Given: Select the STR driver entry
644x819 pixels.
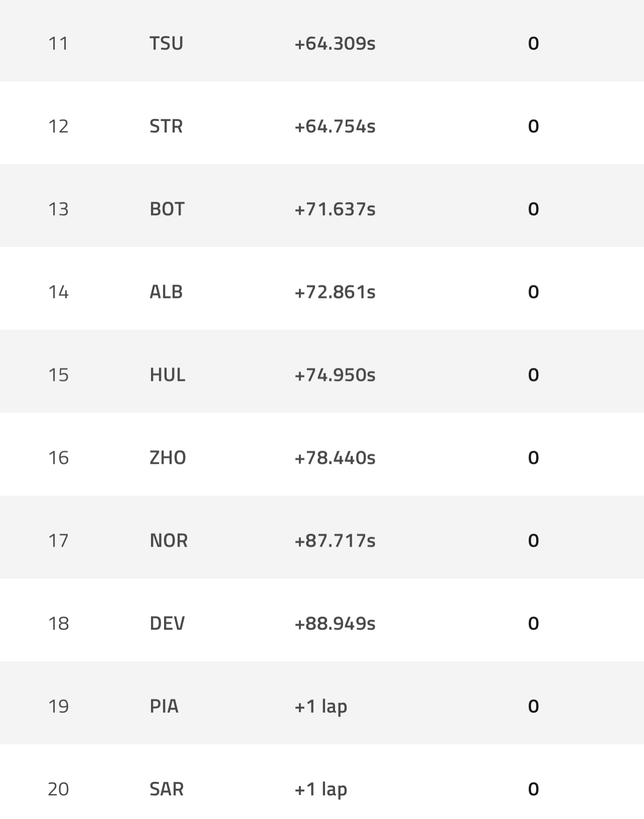Looking at the screenshot, I should coord(166,126).
